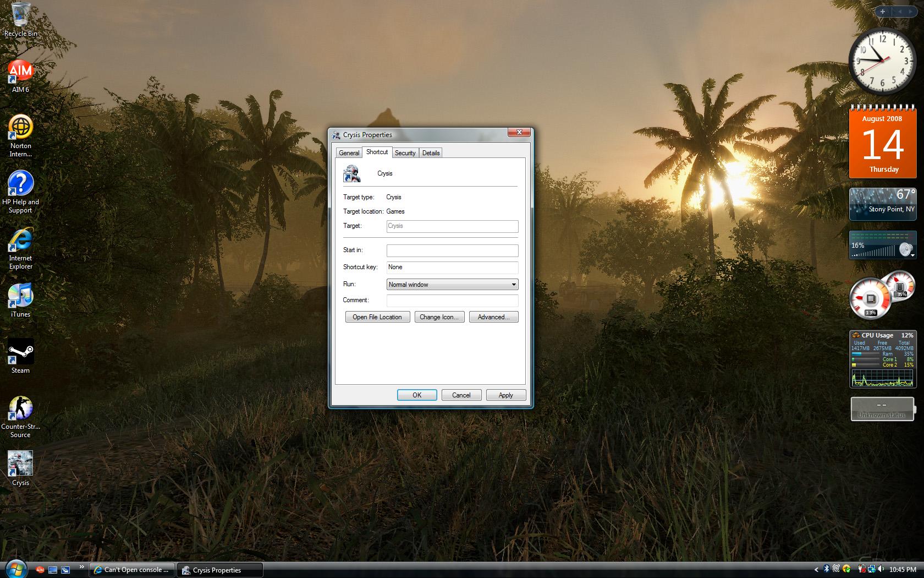Click the CPU Usage gadget graph
The image size is (924, 578).
883,378
